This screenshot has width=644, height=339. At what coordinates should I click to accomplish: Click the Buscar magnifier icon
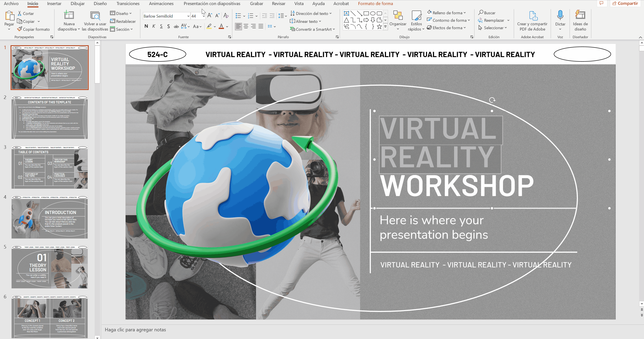point(480,13)
